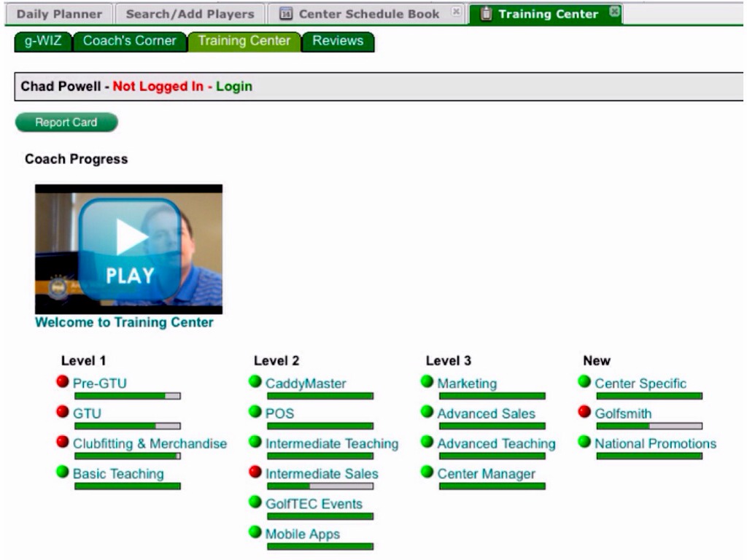Viewport: 747px width, 560px height.
Task: Open the Clubfitting & Merchandise course link
Action: (150, 443)
